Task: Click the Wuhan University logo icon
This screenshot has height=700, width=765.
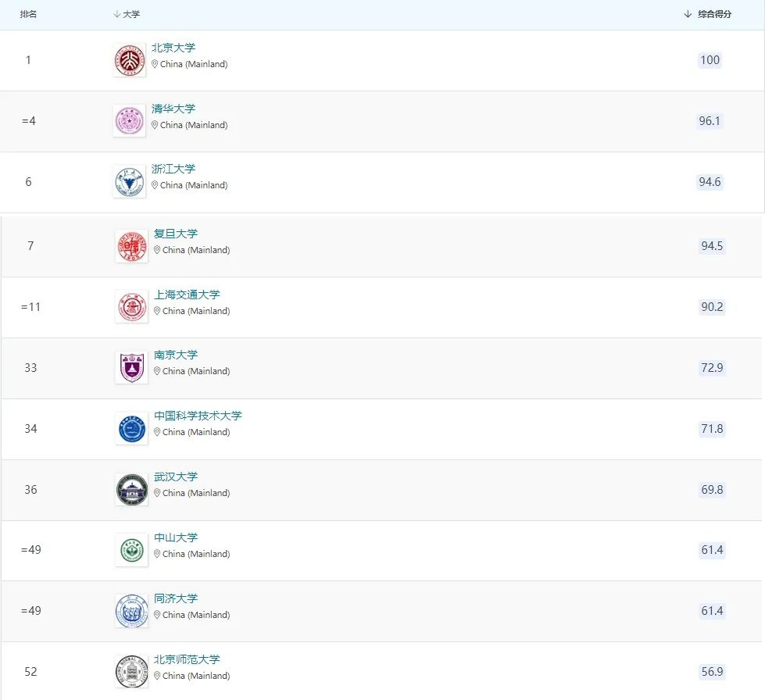Action: click(x=131, y=490)
